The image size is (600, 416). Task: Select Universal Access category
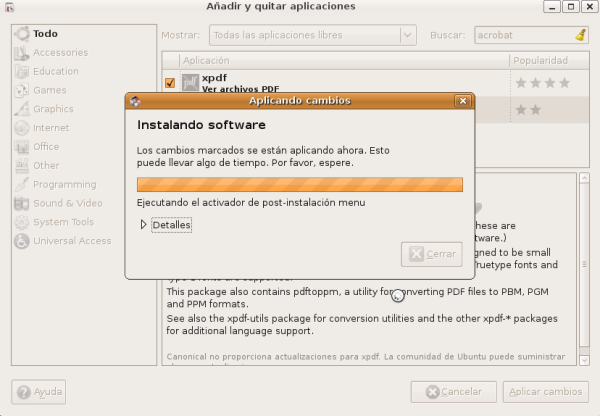click(71, 241)
